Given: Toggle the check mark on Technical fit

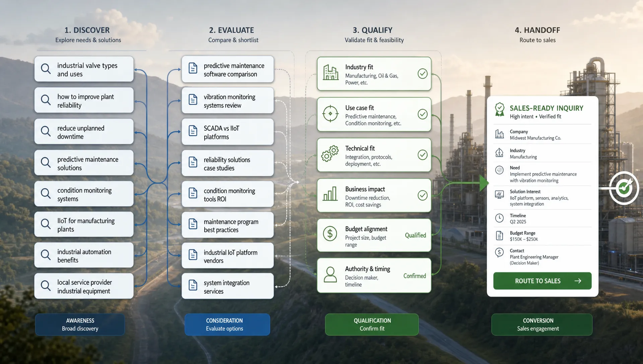Looking at the screenshot, I should coord(423,155).
